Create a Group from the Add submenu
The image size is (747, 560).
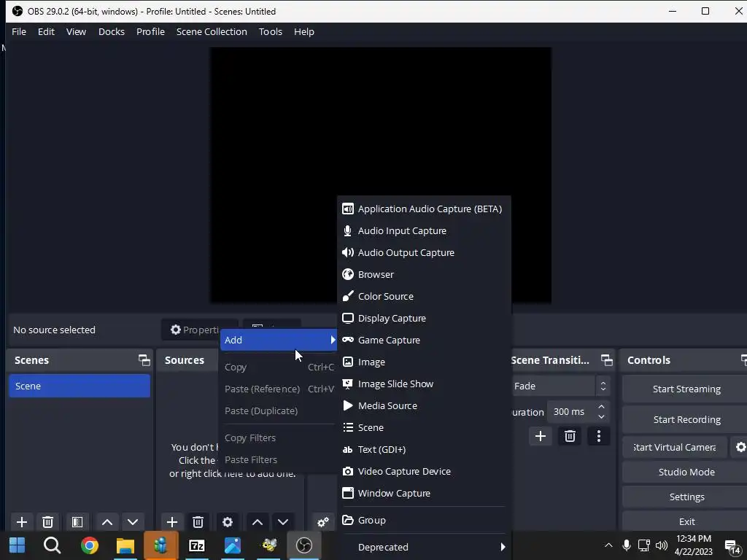(424, 520)
